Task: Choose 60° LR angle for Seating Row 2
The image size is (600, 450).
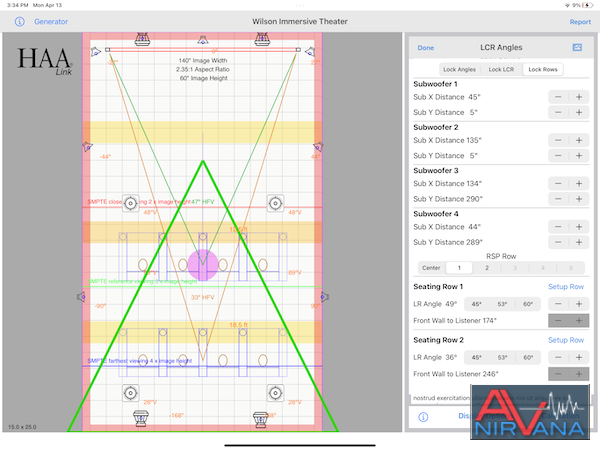Action: pyautogui.click(x=528, y=357)
